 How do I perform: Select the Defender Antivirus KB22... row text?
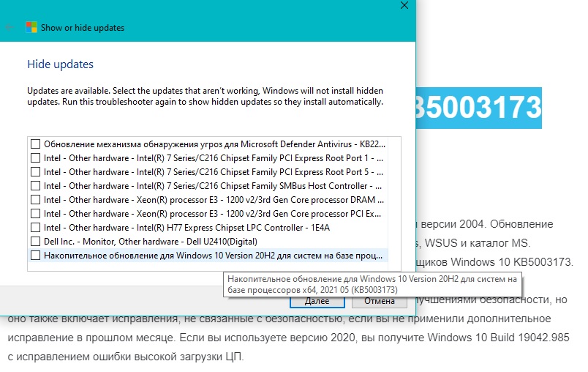[214, 144]
